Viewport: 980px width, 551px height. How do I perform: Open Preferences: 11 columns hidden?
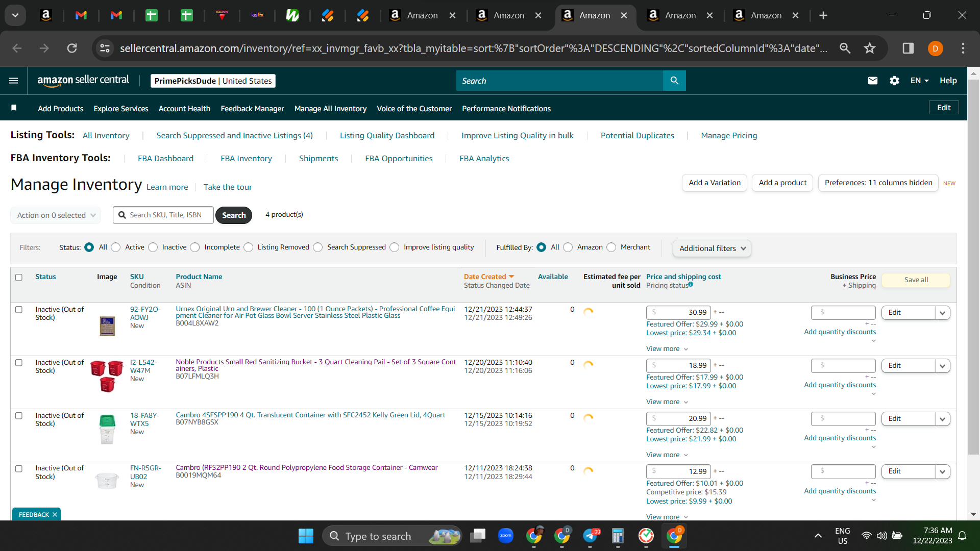[878, 183]
